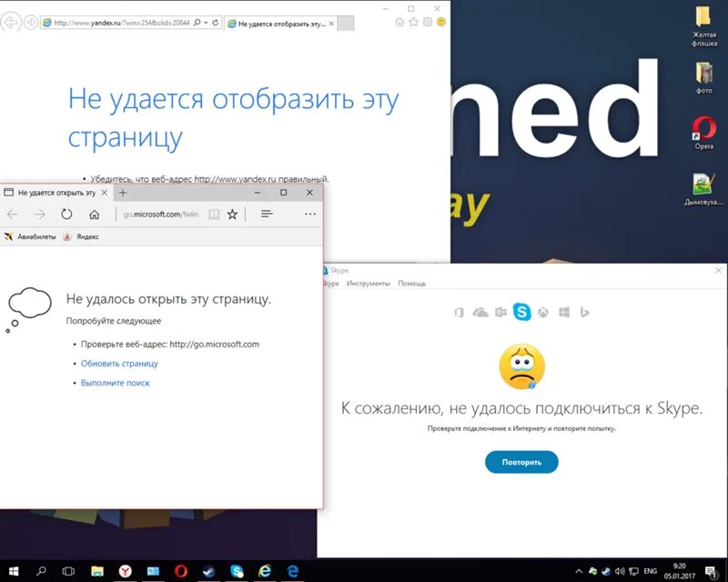This screenshot has width=728, height=582.
Task: Open Task View on taskbar
Action: pos(69,571)
